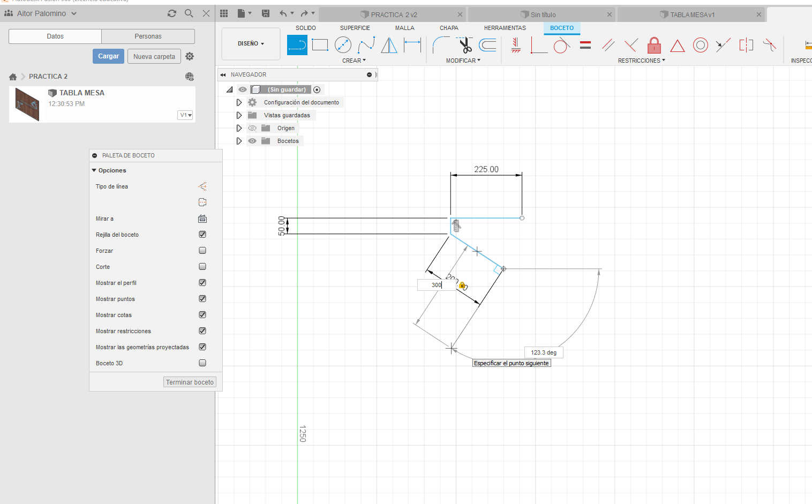Collapse the Opciones section
The width and height of the screenshot is (812, 504).
coord(94,170)
